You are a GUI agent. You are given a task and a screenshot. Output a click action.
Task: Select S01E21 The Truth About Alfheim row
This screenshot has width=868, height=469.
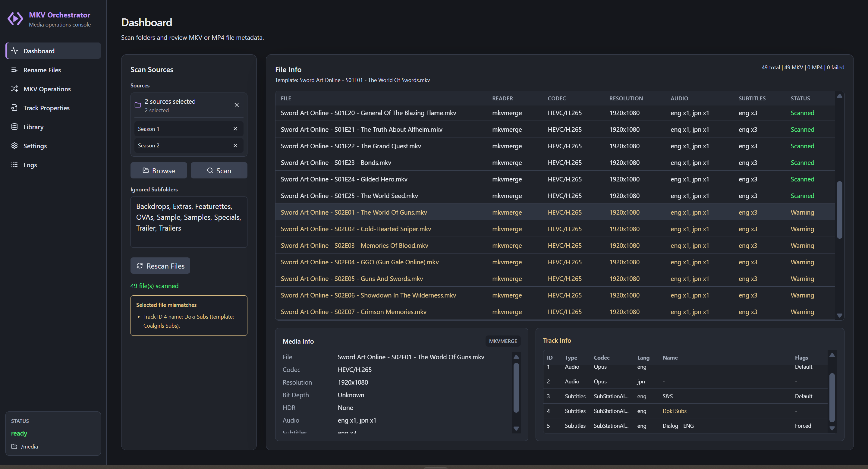pos(555,129)
